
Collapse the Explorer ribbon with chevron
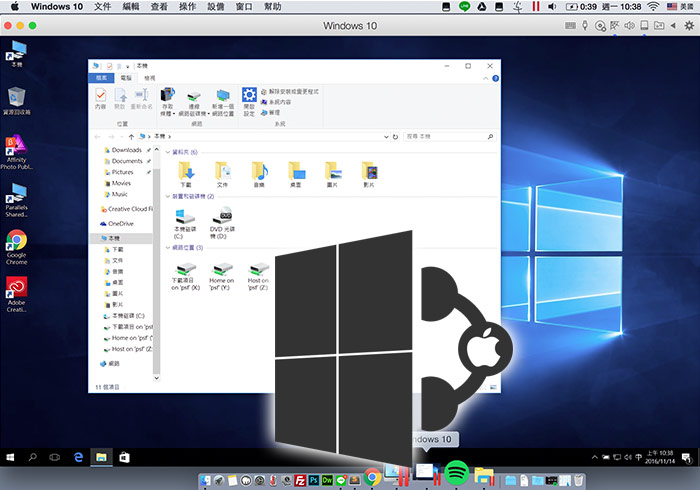click(x=486, y=79)
